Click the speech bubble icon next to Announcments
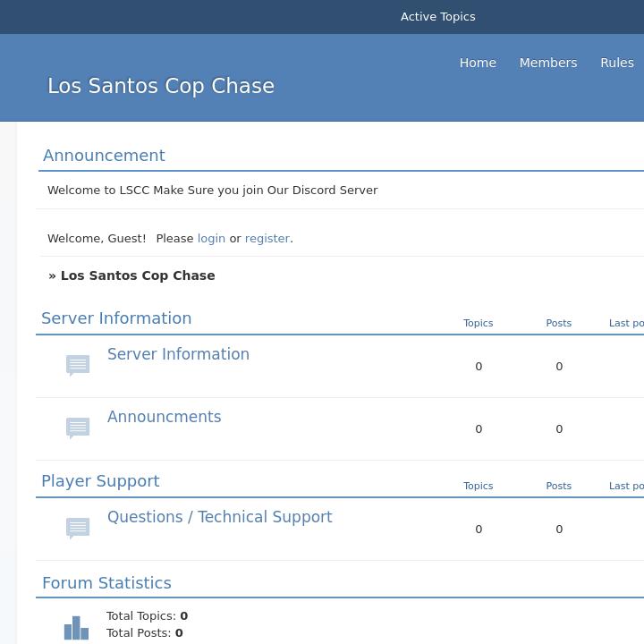644x644 pixels. 78,428
